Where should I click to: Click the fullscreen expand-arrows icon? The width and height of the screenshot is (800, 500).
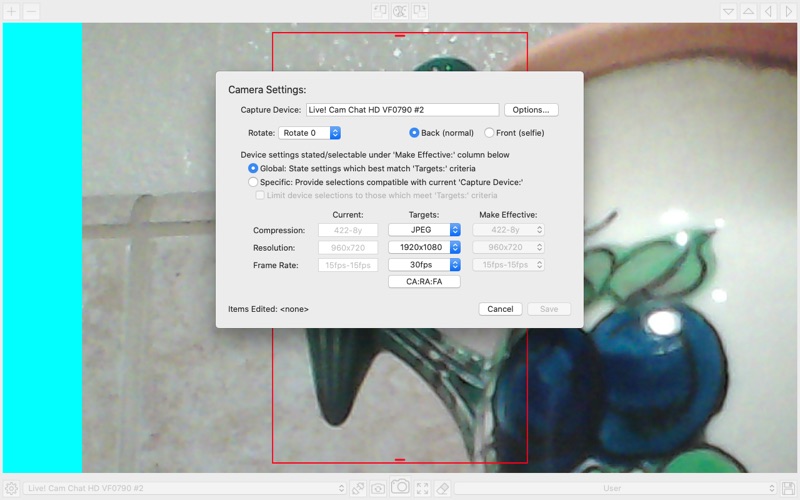tap(422, 488)
